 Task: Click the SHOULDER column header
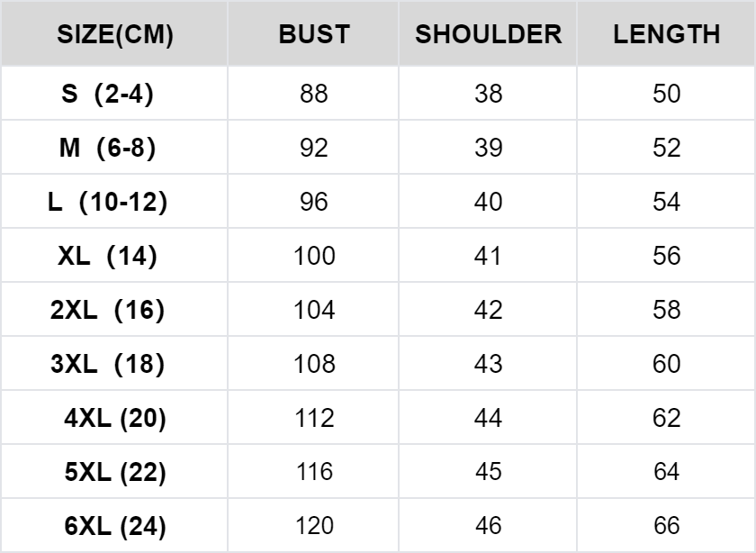(488, 35)
